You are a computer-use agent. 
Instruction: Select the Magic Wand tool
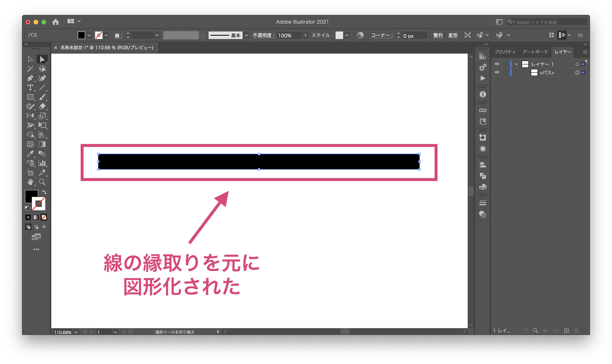point(30,69)
